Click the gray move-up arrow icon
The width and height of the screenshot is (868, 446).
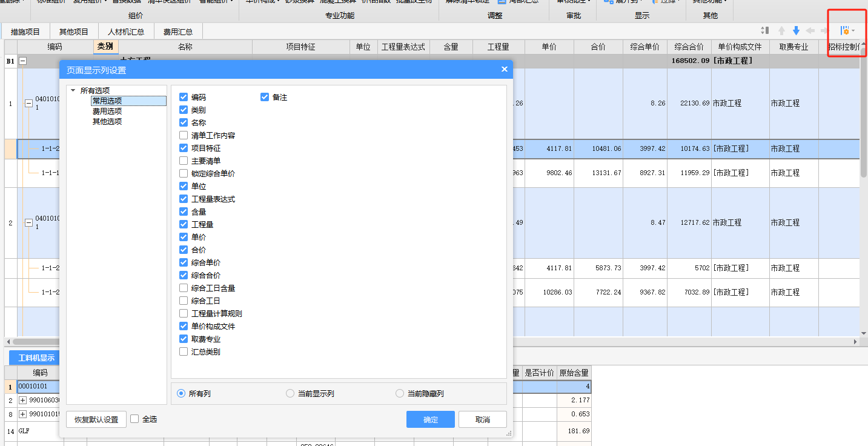coord(781,30)
